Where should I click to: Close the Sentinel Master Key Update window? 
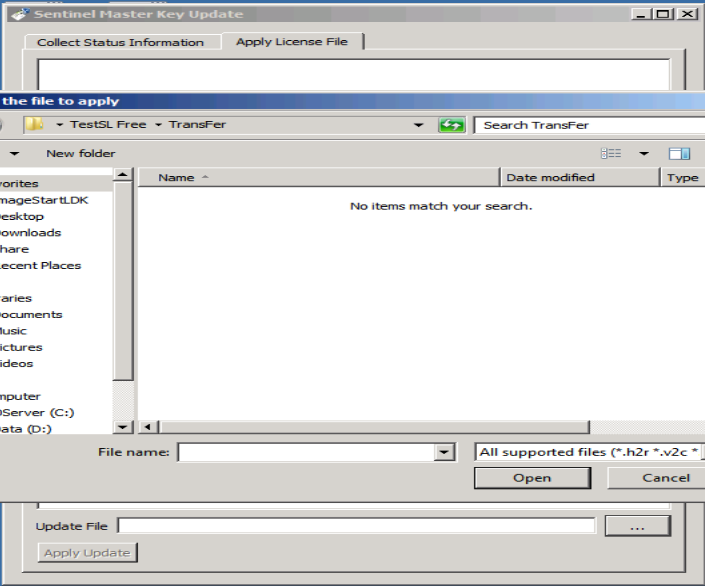click(x=687, y=14)
